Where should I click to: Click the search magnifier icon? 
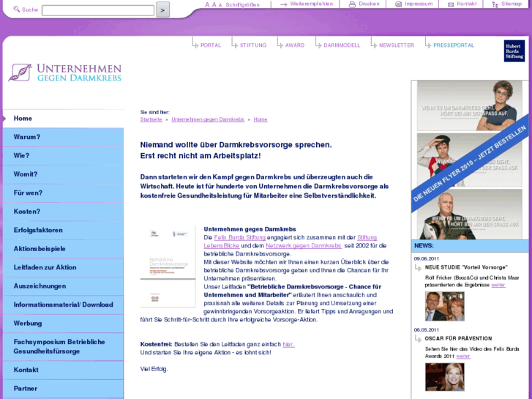point(16,10)
